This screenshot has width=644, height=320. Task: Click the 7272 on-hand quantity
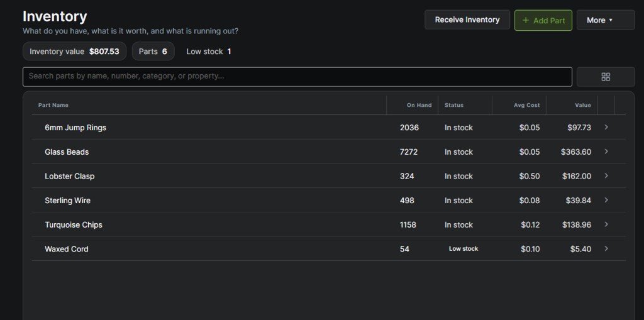pos(409,152)
